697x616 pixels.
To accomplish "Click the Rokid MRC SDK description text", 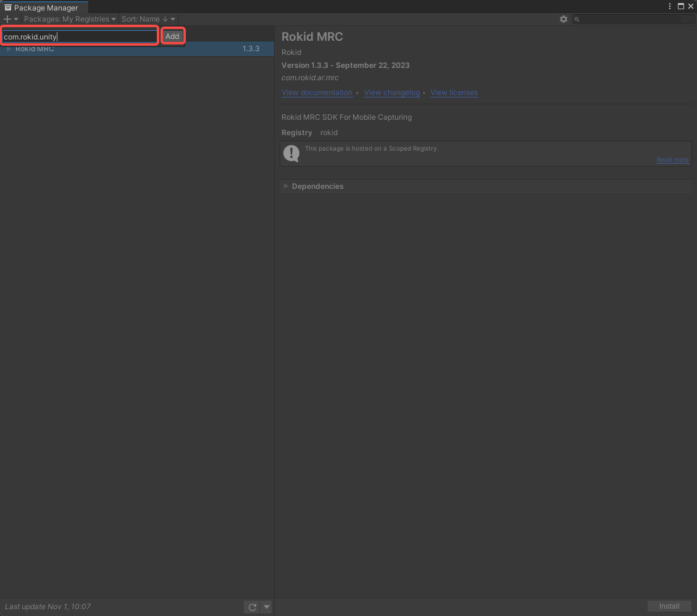I will pyautogui.click(x=346, y=117).
